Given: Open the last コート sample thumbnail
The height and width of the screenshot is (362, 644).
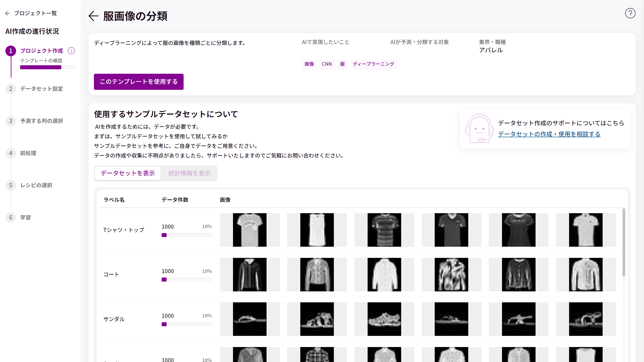Looking at the screenshot, I should click(x=585, y=275).
